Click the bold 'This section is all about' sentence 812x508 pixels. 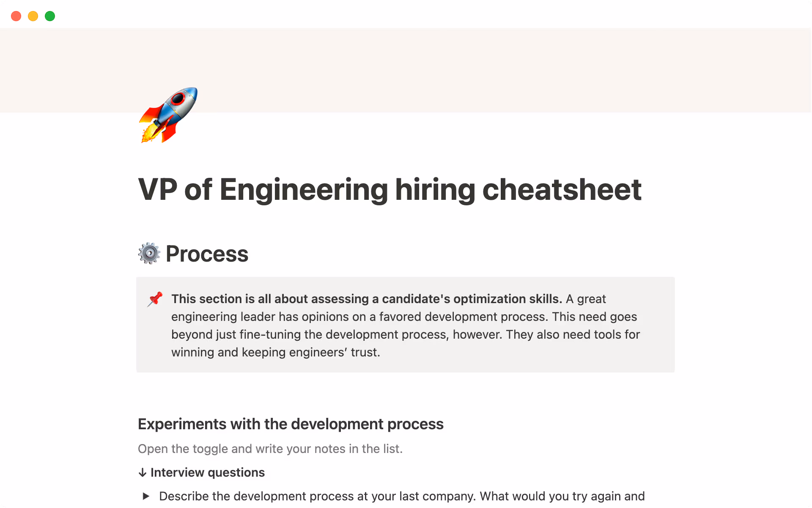click(x=366, y=299)
